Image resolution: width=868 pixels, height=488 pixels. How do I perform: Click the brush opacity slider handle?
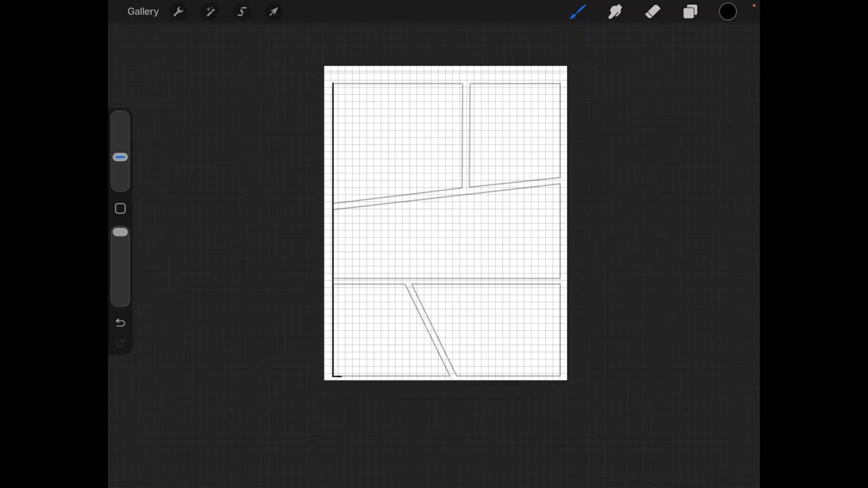click(x=120, y=232)
